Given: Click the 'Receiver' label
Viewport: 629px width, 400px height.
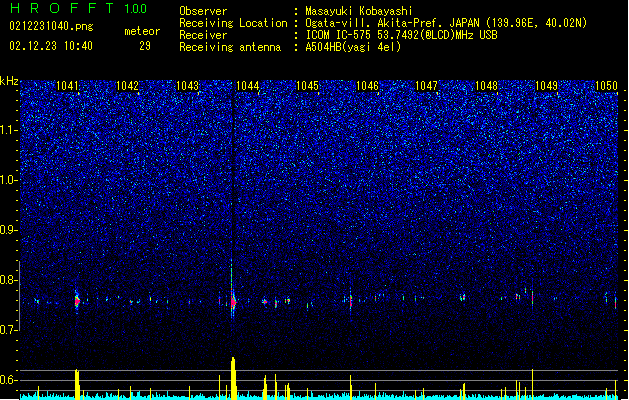Looking at the screenshot, I should [203, 35].
